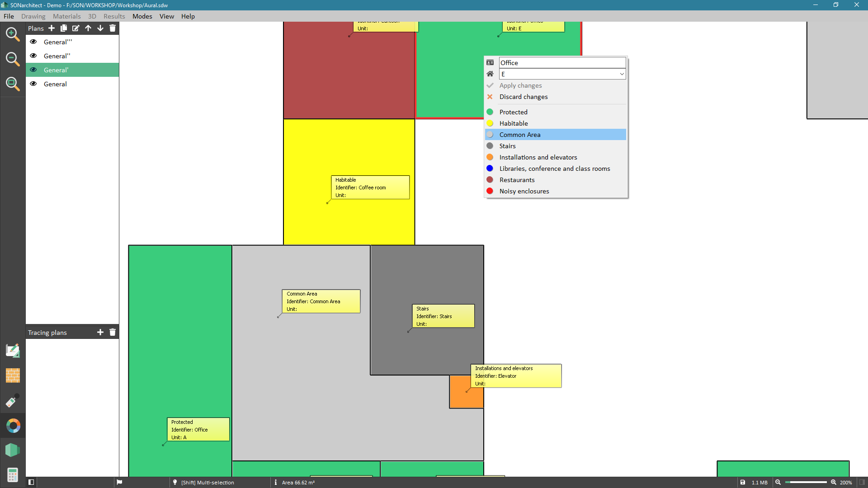Add a new plan with plus icon

point(52,28)
